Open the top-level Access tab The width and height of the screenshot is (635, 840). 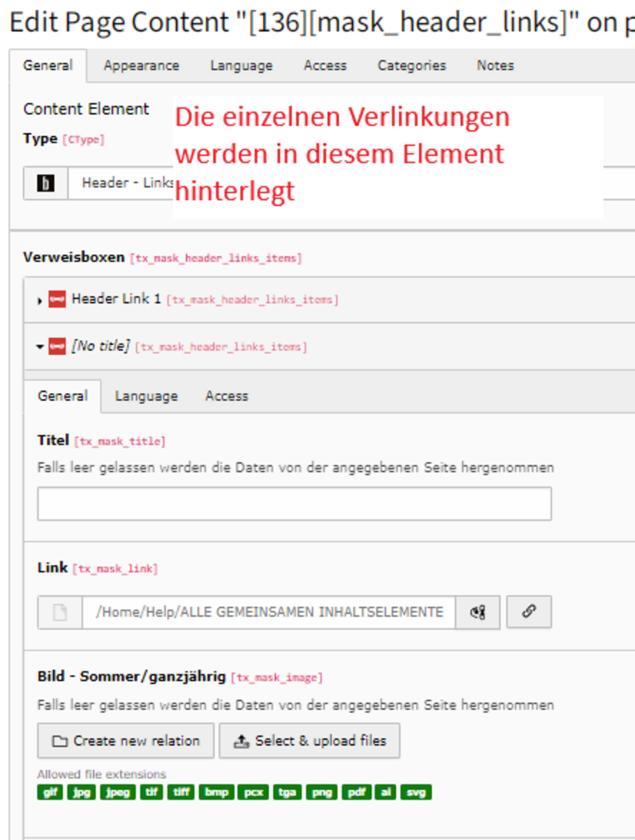[x=325, y=66]
